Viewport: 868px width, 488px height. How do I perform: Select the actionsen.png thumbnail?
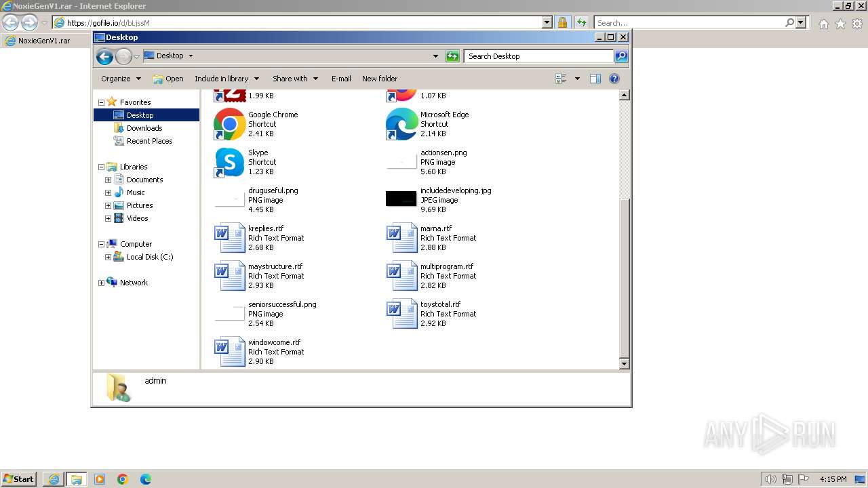click(x=401, y=161)
